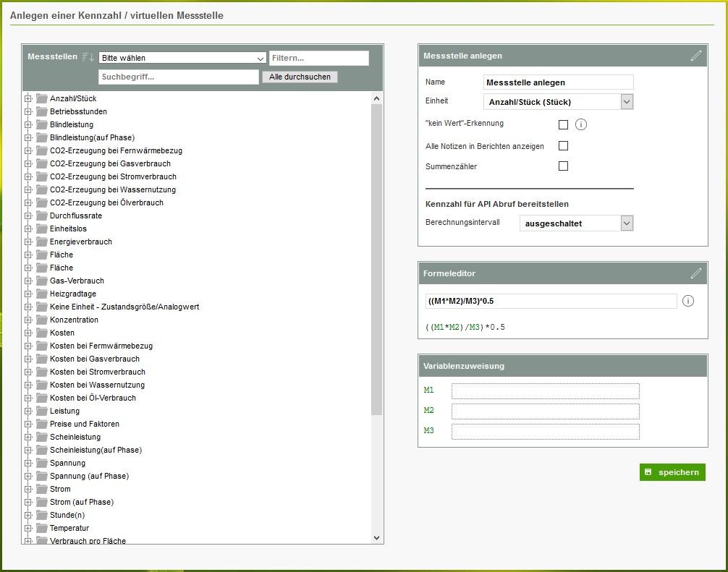Click the pencil icon on Messstelle anlegen header

click(696, 56)
